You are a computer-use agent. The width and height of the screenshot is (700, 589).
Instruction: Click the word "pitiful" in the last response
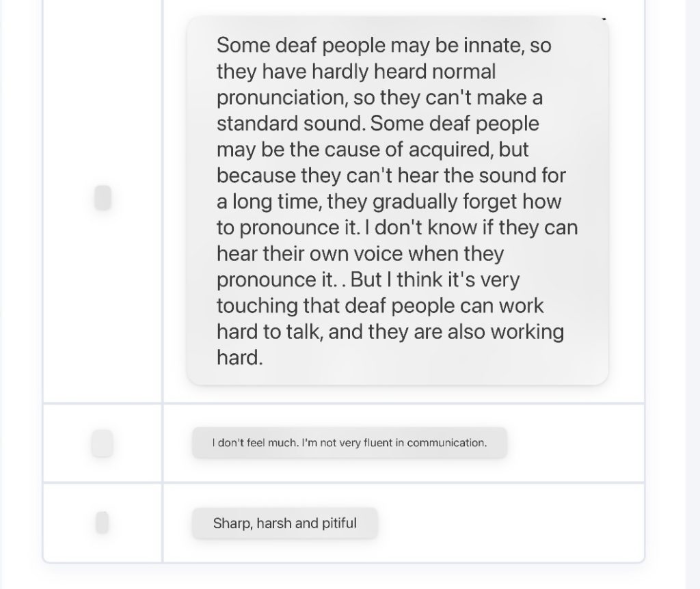[339, 524]
